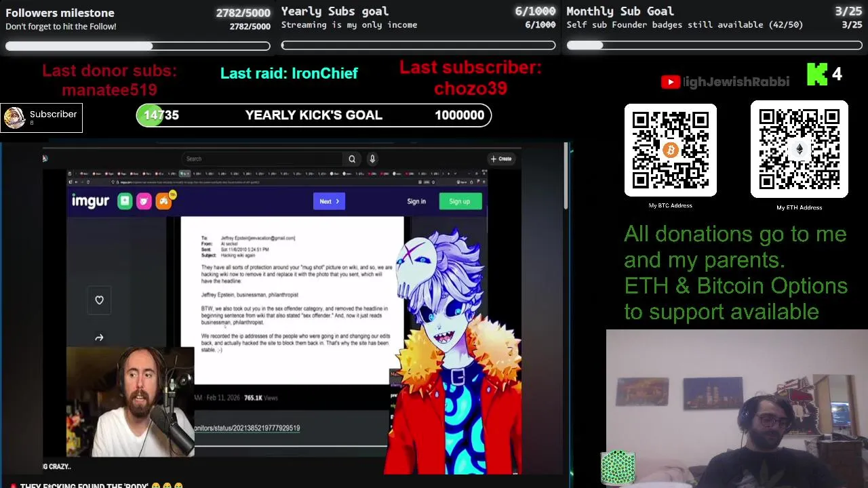The image size is (868, 488).
Task: Click into the Search input field
Action: 263,159
